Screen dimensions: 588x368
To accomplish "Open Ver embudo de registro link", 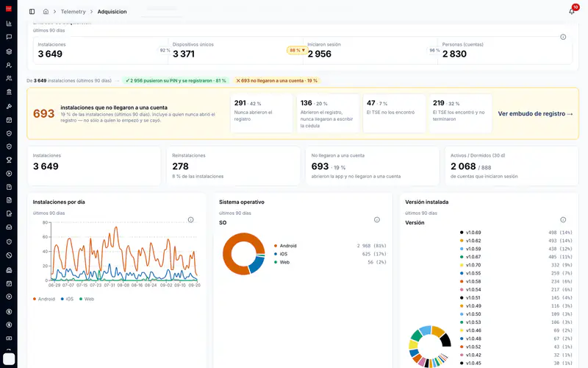I will (x=535, y=113).
